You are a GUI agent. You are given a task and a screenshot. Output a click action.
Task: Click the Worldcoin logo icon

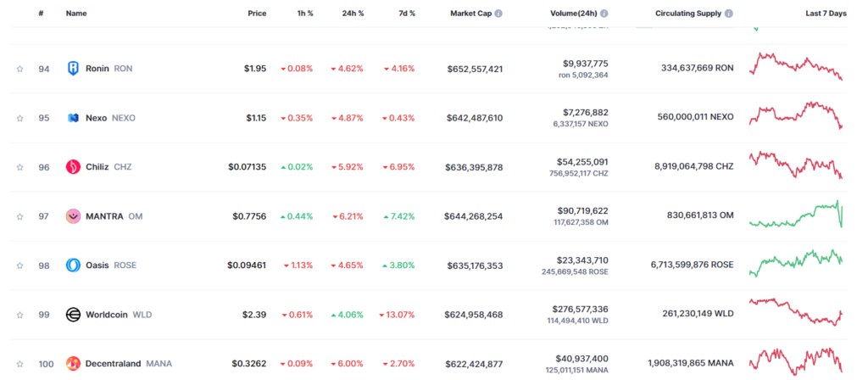pos(73,315)
